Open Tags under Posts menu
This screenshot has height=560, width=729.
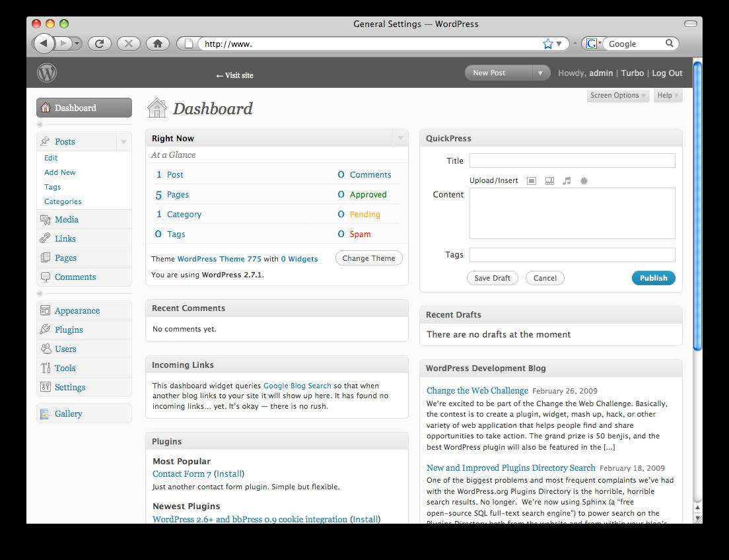pos(52,187)
